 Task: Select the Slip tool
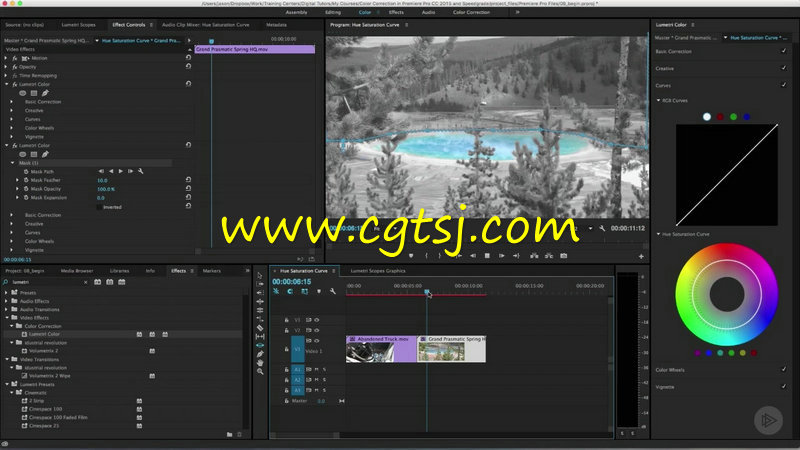[x=260, y=336]
